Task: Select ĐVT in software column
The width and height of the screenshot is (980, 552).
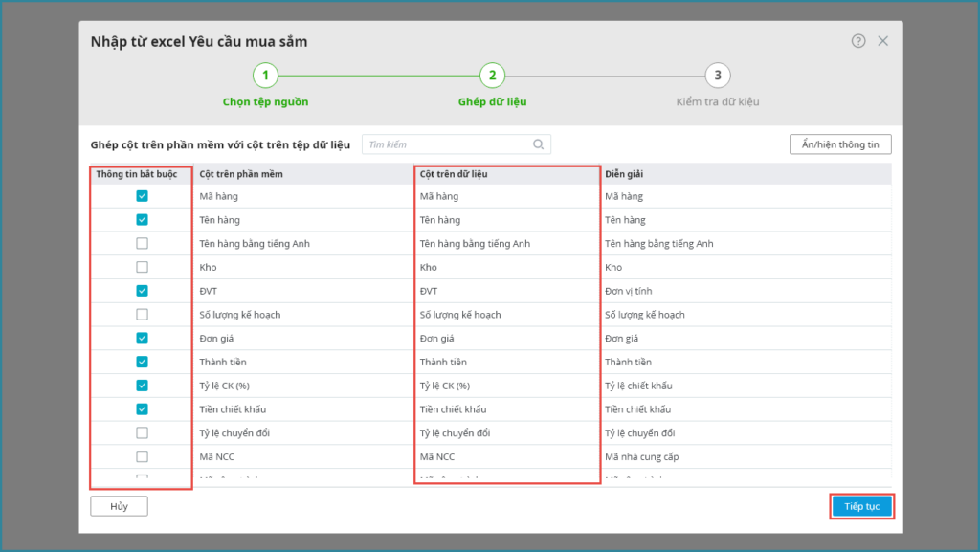Action: [x=303, y=291]
